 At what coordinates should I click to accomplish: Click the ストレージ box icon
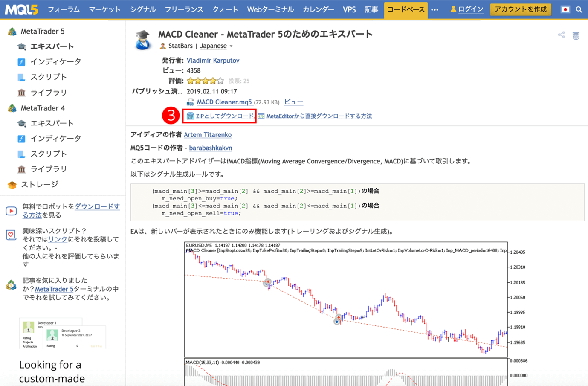point(12,185)
